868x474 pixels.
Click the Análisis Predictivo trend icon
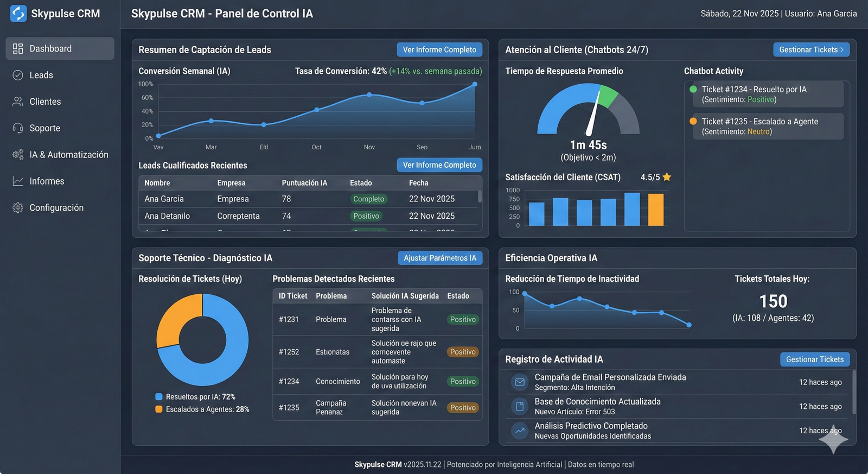coord(519,431)
